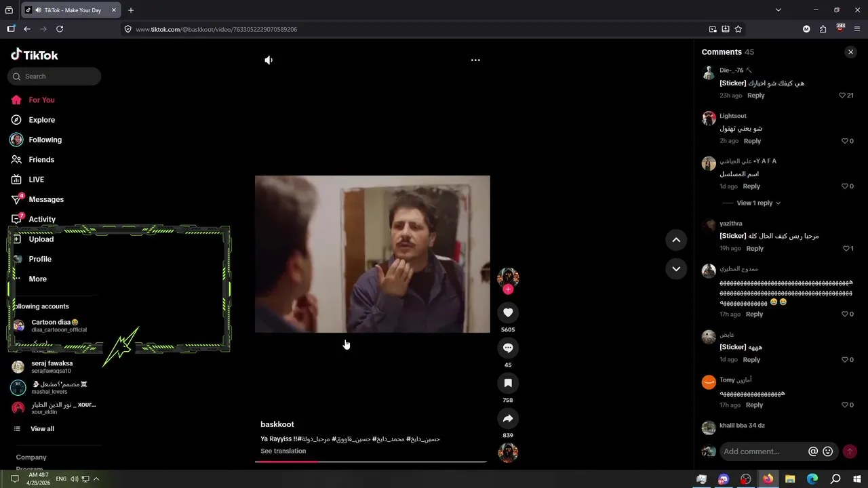
Task: Like the comment by yazithra
Action: click(x=846, y=249)
